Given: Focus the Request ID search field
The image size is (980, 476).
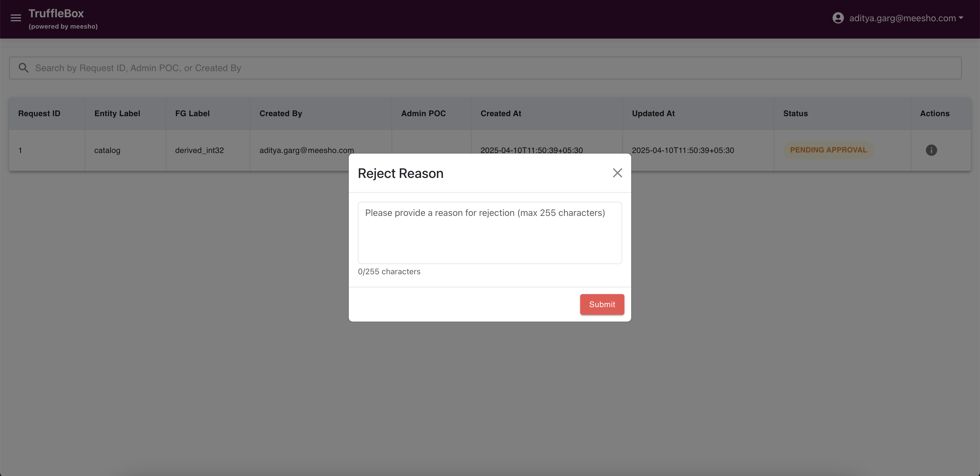Looking at the screenshot, I should (485, 68).
